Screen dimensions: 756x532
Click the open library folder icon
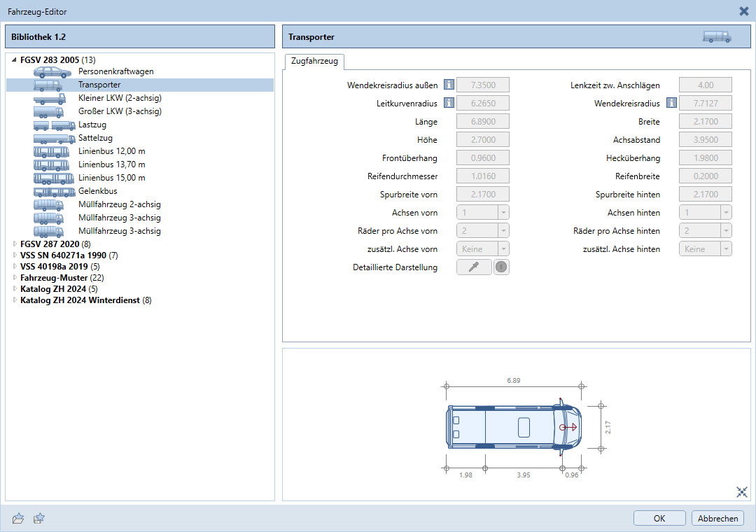point(18,518)
